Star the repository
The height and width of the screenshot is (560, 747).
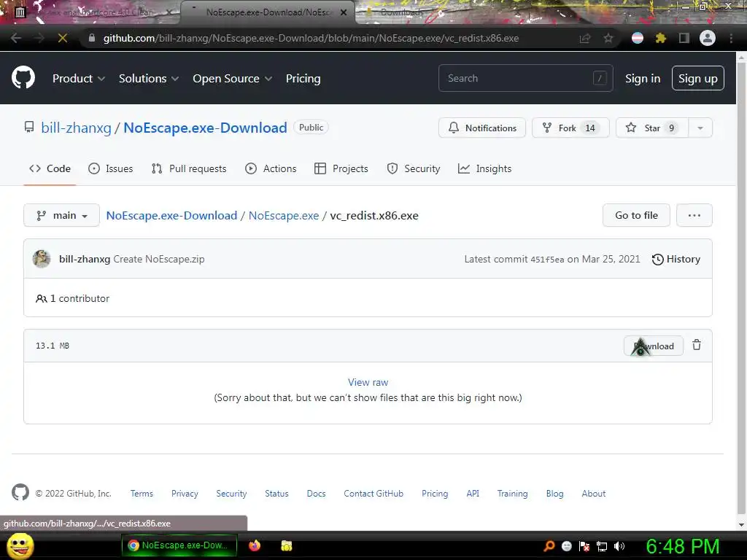coord(652,128)
